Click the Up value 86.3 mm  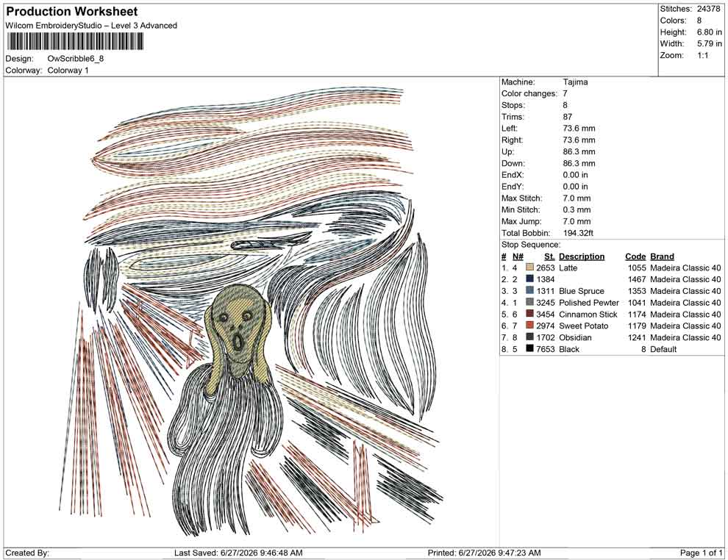click(579, 151)
